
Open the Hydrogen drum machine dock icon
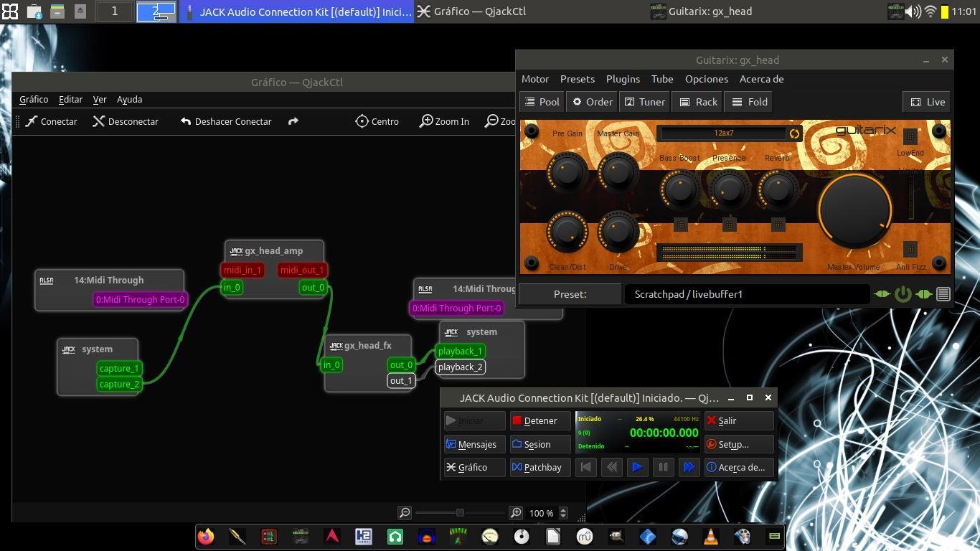pos(364,536)
